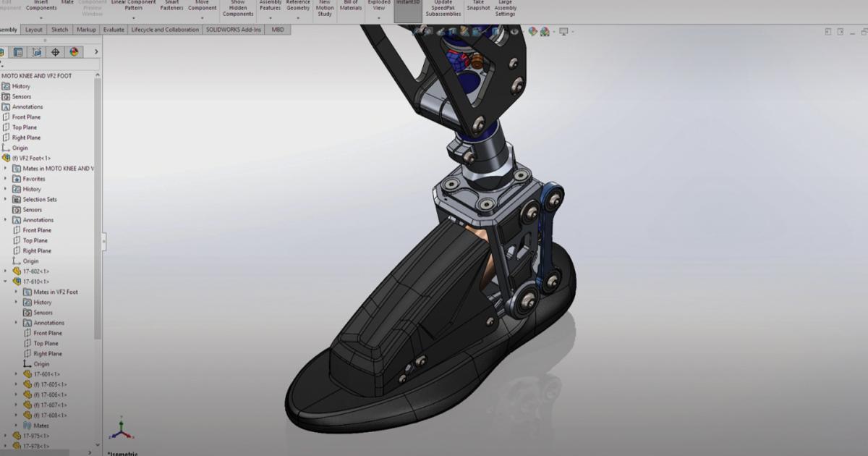
Task: Expand the 17-975<1> tree node
Action: pos(6,436)
